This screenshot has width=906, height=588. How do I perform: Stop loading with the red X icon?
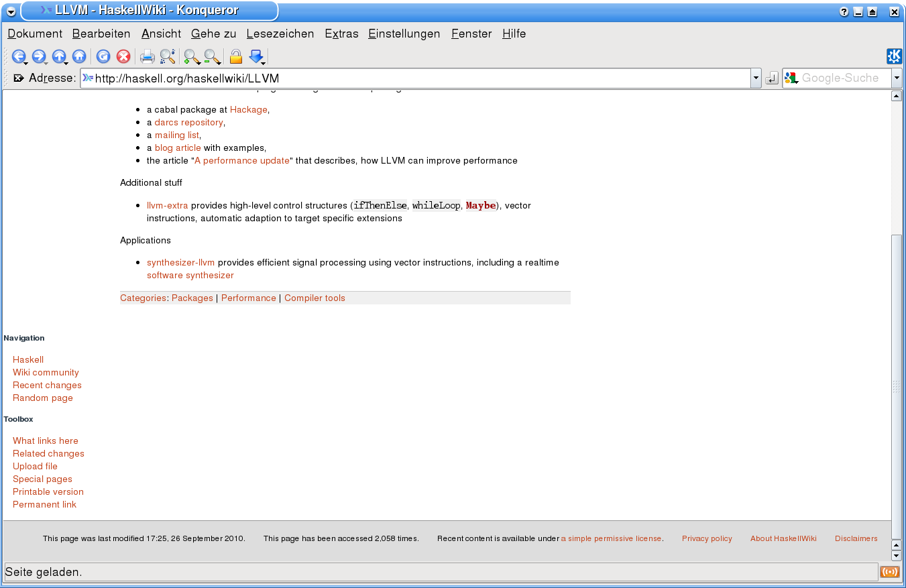point(123,57)
